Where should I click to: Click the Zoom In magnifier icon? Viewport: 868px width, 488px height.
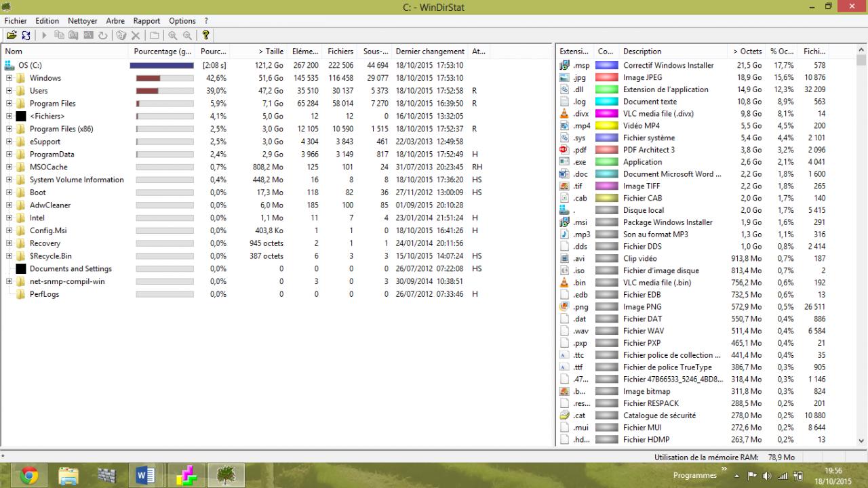pos(173,35)
